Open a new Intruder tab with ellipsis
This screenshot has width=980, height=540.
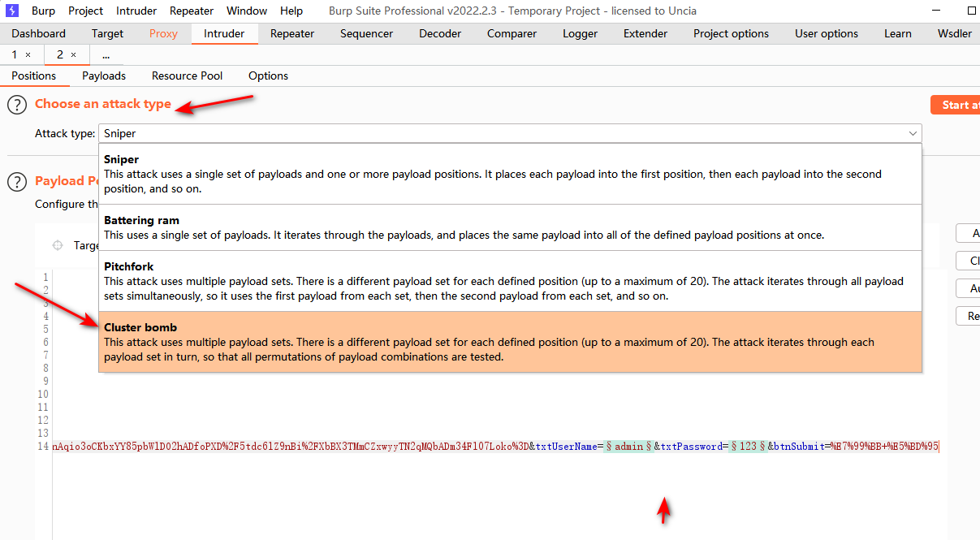tap(106, 55)
